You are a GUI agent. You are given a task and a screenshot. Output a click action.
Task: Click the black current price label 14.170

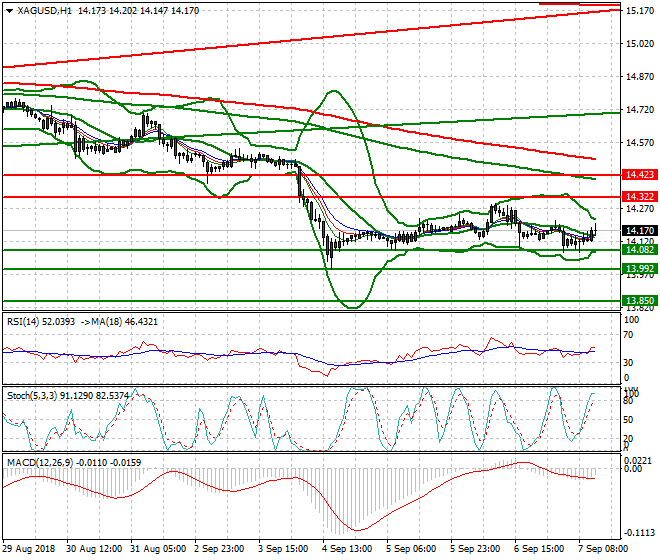point(639,231)
